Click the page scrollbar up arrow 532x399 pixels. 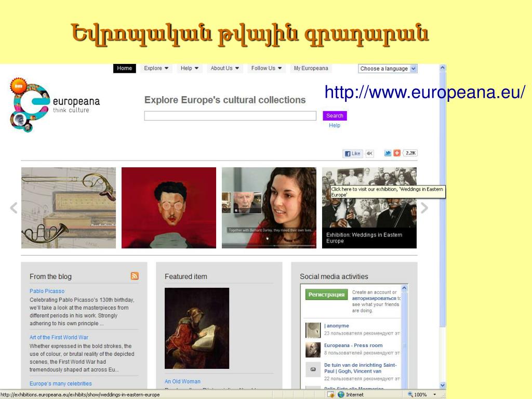tap(443, 68)
